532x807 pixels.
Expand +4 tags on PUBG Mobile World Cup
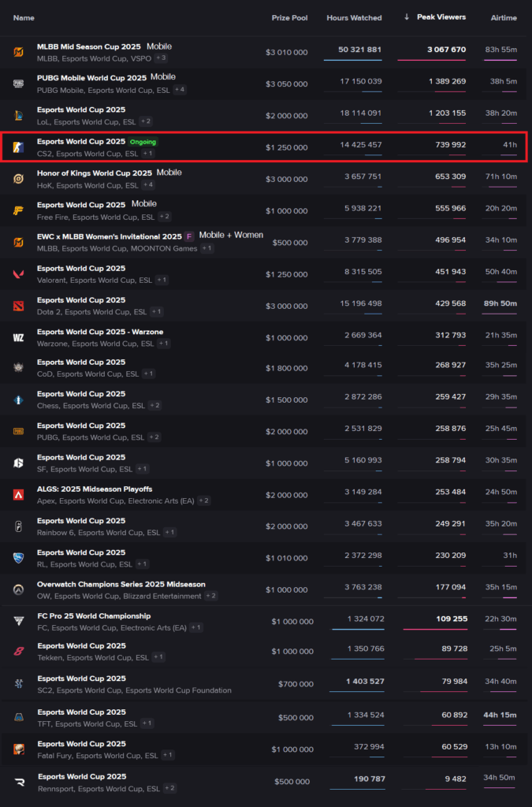point(179,90)
